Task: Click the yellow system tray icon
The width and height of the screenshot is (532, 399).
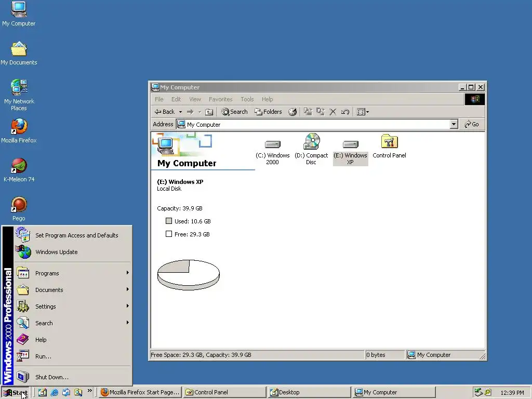Action: click(x=488, y=392)
